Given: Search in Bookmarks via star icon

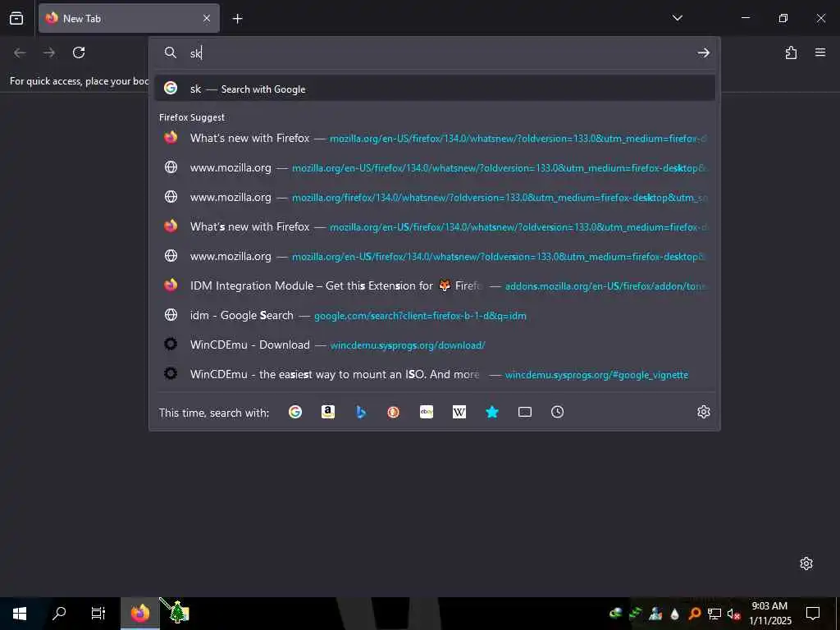Looking at the screenshot, I should pos(492,412).
